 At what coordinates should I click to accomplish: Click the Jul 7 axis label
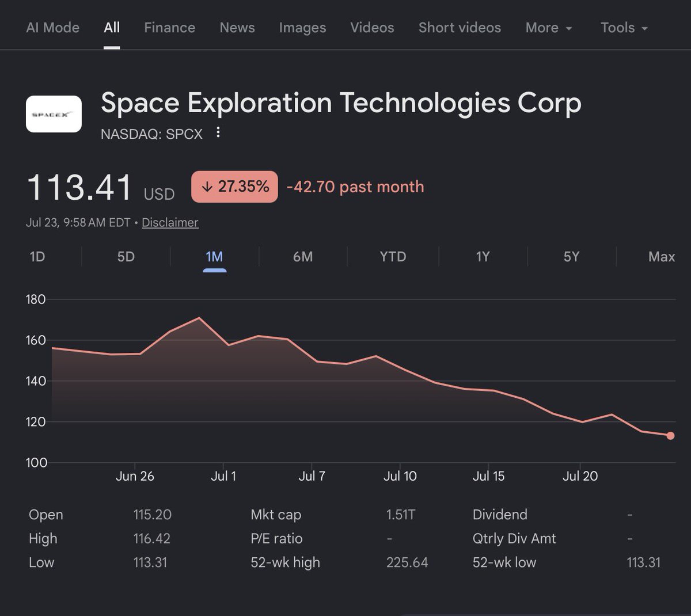pos(312,476)
